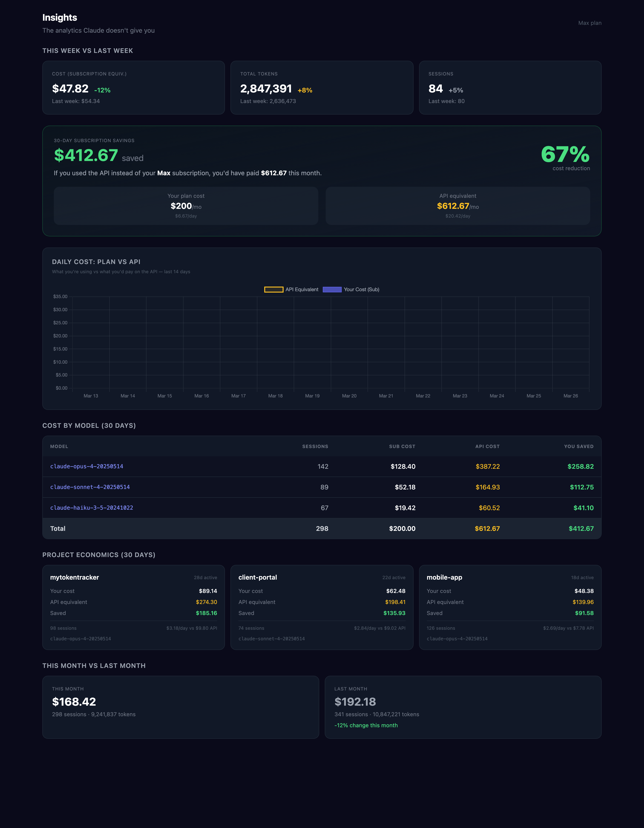Screen dimensions: 644x828
Task: Click the SESSIONS column header
Action: 315,447
